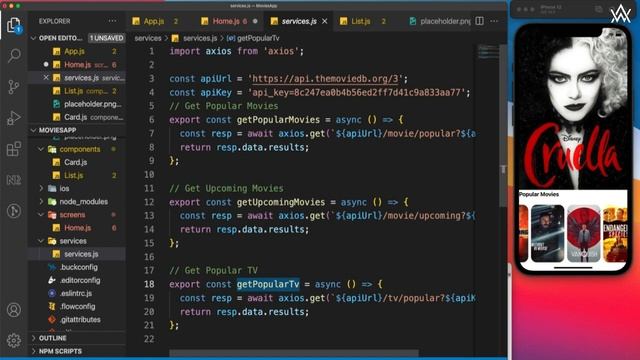The width and height of the screenshot is (640, 360).
Task: Tap the bearded man movie poster
Action: pos(547,233)
